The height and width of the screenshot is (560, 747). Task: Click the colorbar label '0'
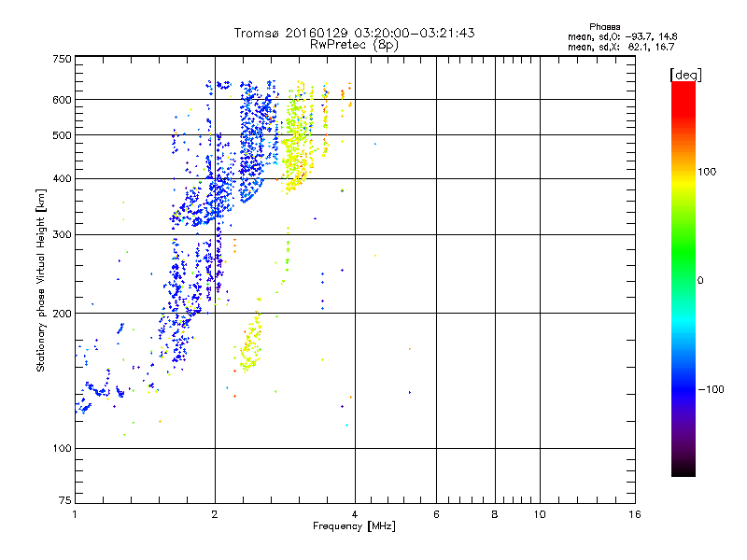[700, 281]
